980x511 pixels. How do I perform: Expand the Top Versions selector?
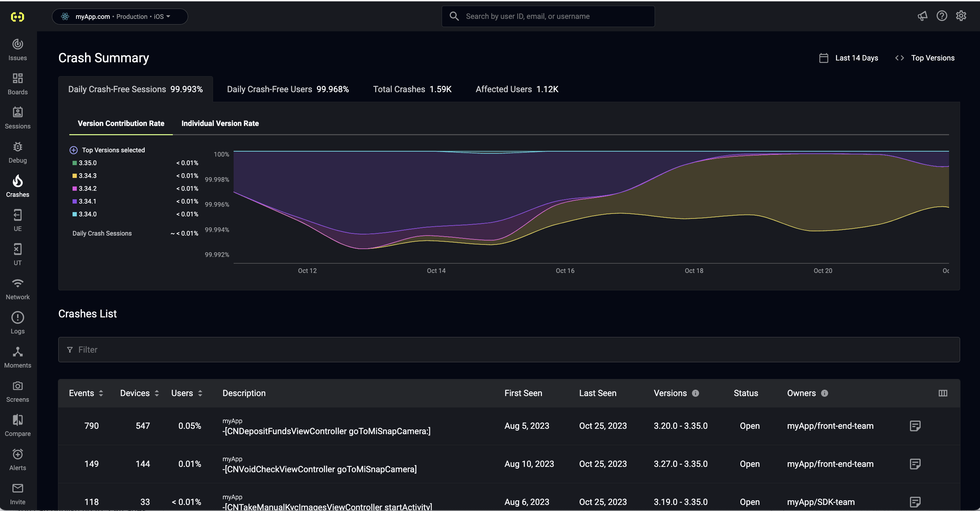[932, 58]
